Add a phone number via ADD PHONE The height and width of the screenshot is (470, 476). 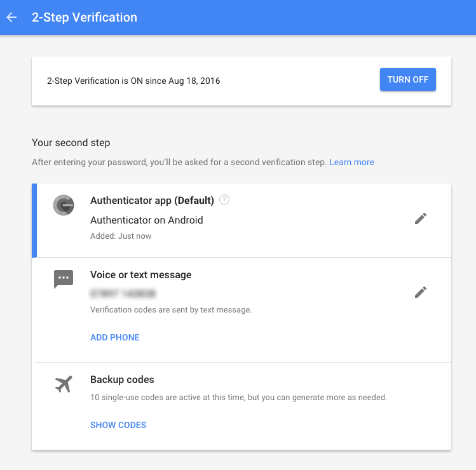tap(115, 337)
